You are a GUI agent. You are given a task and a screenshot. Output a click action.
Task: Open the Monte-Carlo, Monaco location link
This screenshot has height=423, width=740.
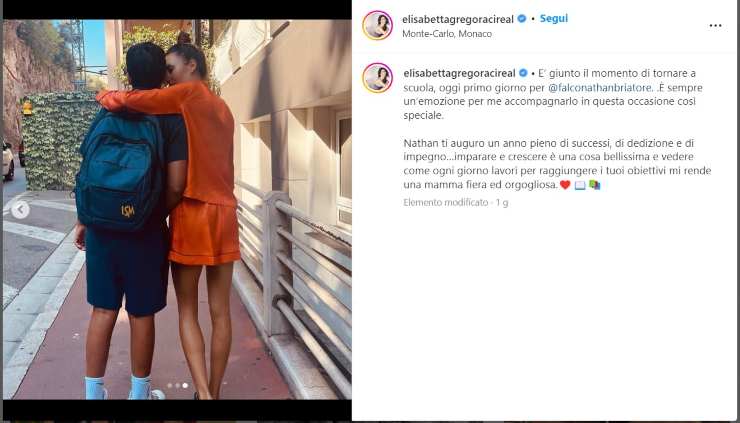[447, 34]
